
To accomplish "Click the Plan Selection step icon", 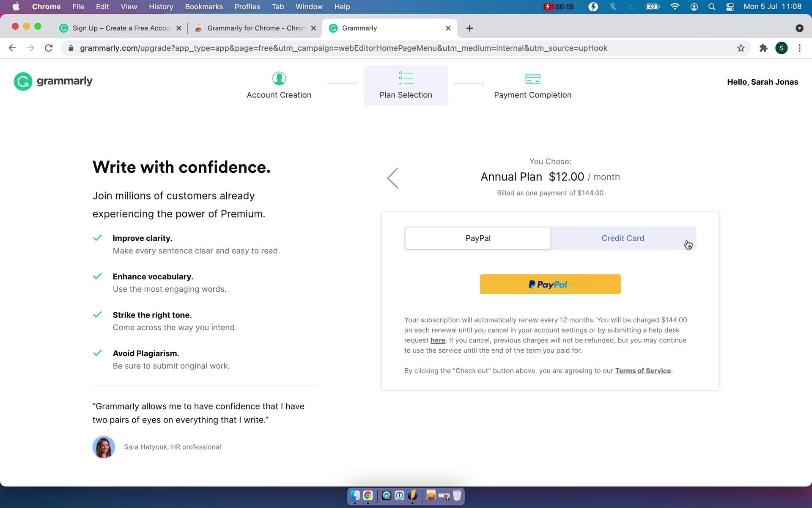I will click(x=406, y=78).
